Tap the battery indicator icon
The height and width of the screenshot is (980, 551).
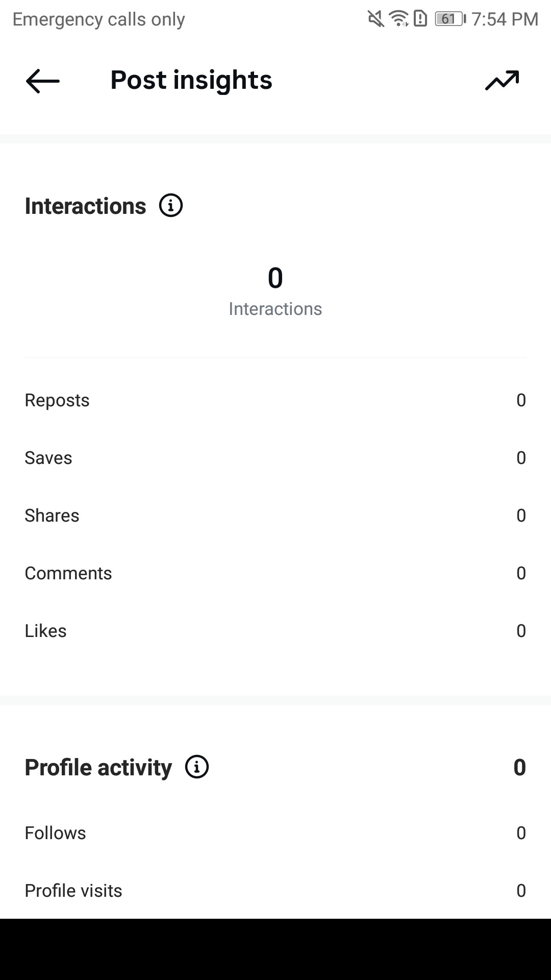pos(450,19)
